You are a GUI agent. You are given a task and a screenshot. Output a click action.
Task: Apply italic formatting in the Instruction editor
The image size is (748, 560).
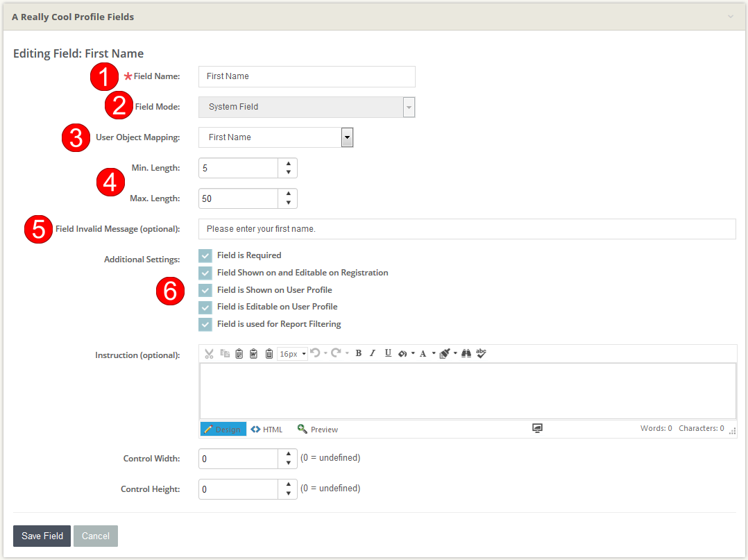click(x=373, y=353)
